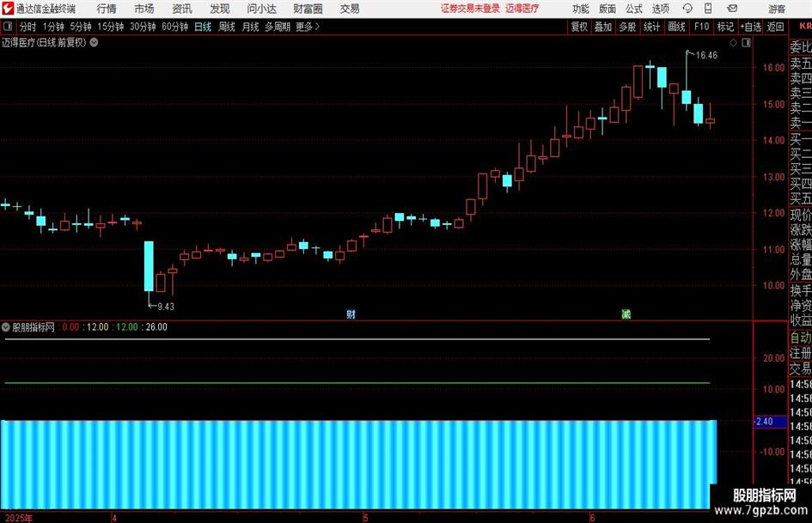Click the diamond icon above the chart
This screenshot has height=523, width=812.
[x=733, y=43]
